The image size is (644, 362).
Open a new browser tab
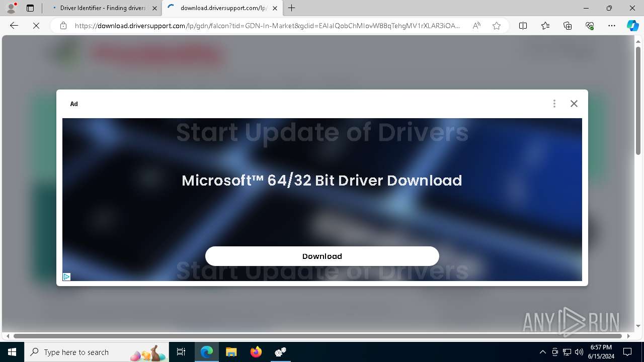pyautogui.click(x=292, y=8)
